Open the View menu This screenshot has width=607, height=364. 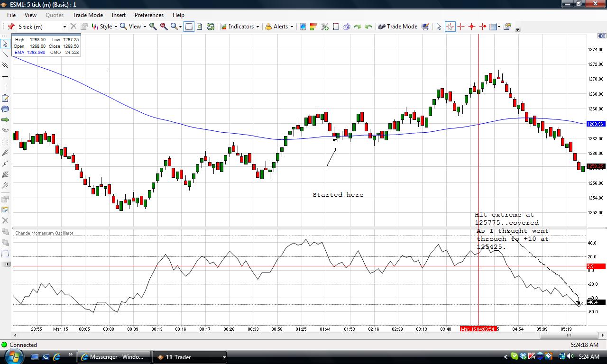coord(30,15)
